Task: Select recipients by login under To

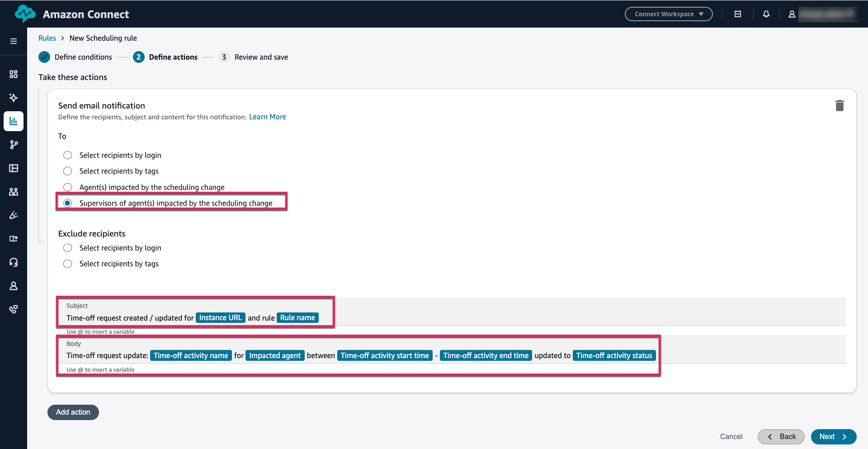Action: [x=67, y=155]
